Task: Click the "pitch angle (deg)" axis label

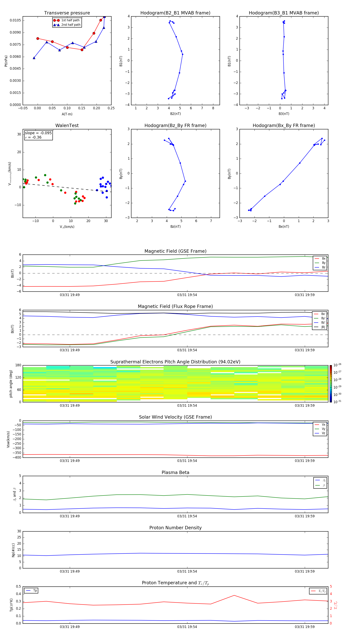Action: pyautogui.click(x=11, y=384)
